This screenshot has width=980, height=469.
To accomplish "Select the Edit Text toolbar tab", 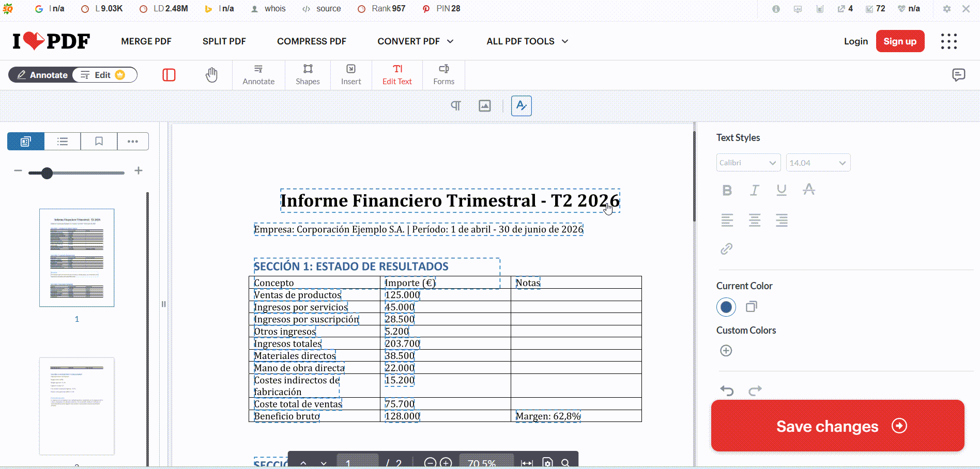I will (397, 75).
